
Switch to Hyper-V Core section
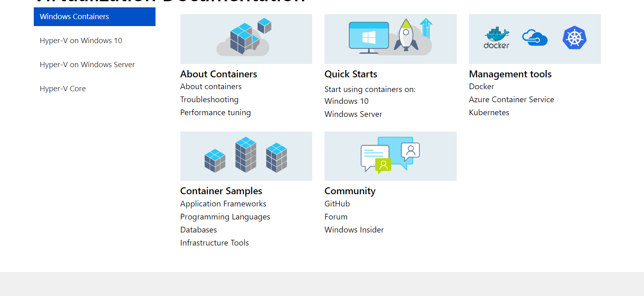[x=63, y=89]
